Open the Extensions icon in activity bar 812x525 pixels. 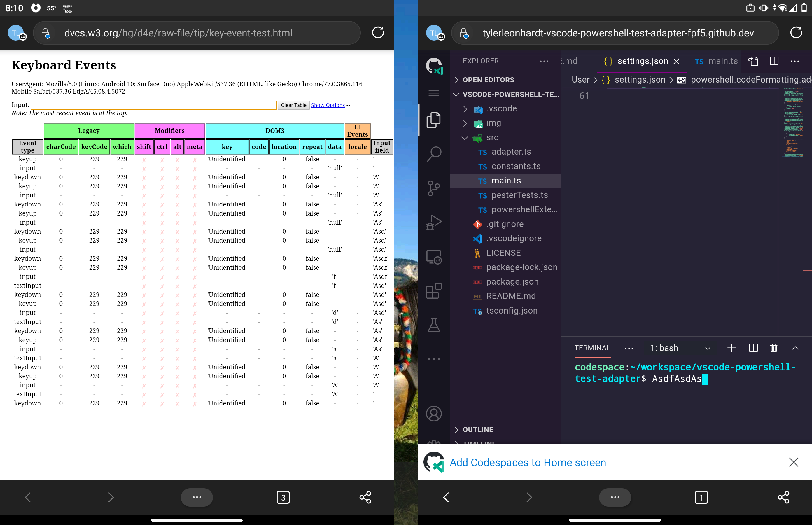(x=434, y=291)
